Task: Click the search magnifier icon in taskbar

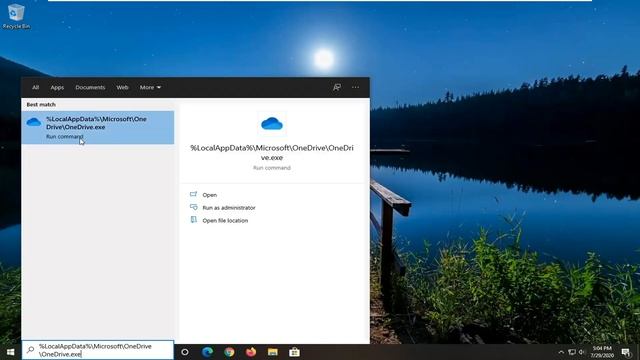Action: click(x=30, y=350)
